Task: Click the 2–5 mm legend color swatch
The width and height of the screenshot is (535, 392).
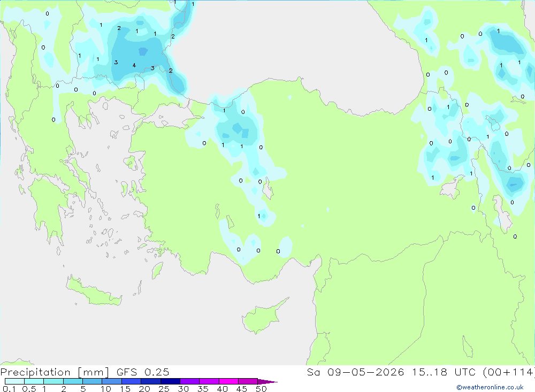Action: [73, 381]
